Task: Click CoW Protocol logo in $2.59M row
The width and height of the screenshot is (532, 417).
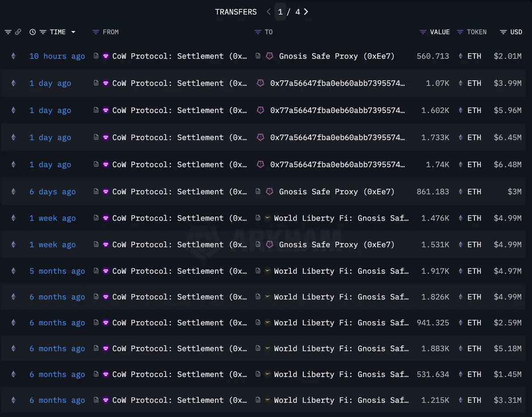Action: click(106, 323)
